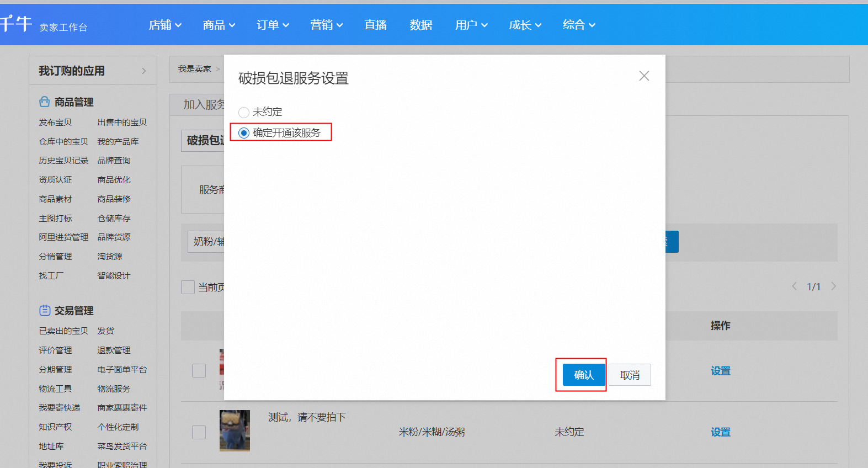
Task: Open 电子面单平台 link
Action: click(x=122, y=370)
